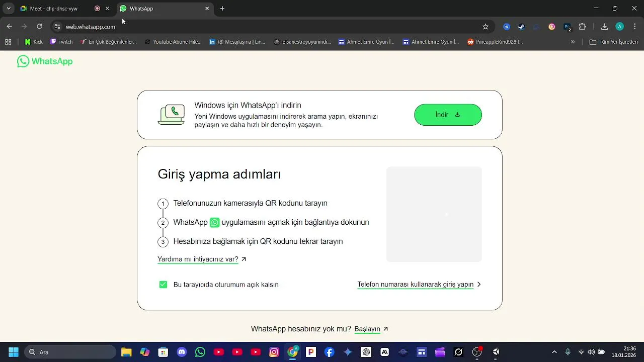
Task: Open the Chrome profile avatar A
Action: 620,27
